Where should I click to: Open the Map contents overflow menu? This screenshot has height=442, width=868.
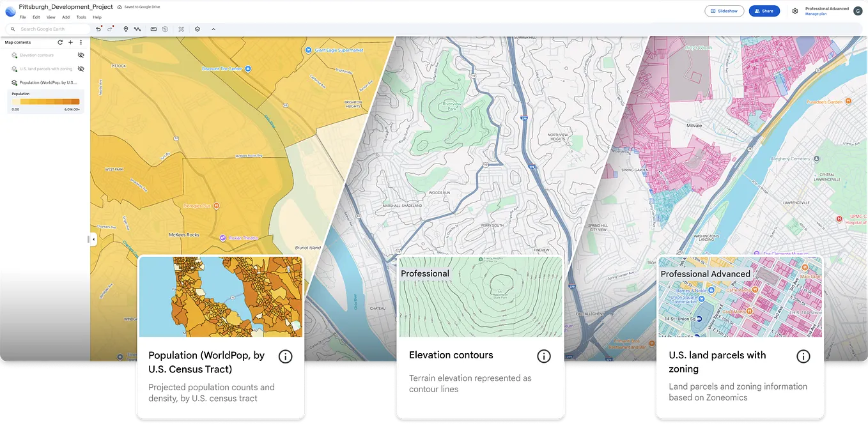coord(81,42)
